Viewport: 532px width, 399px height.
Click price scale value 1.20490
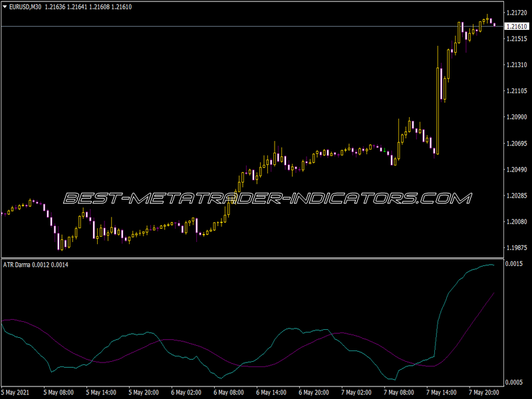517,170
